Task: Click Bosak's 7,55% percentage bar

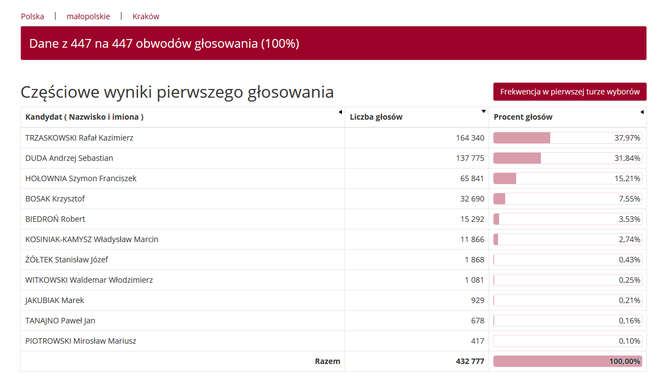Action: [x=567, y=199]
